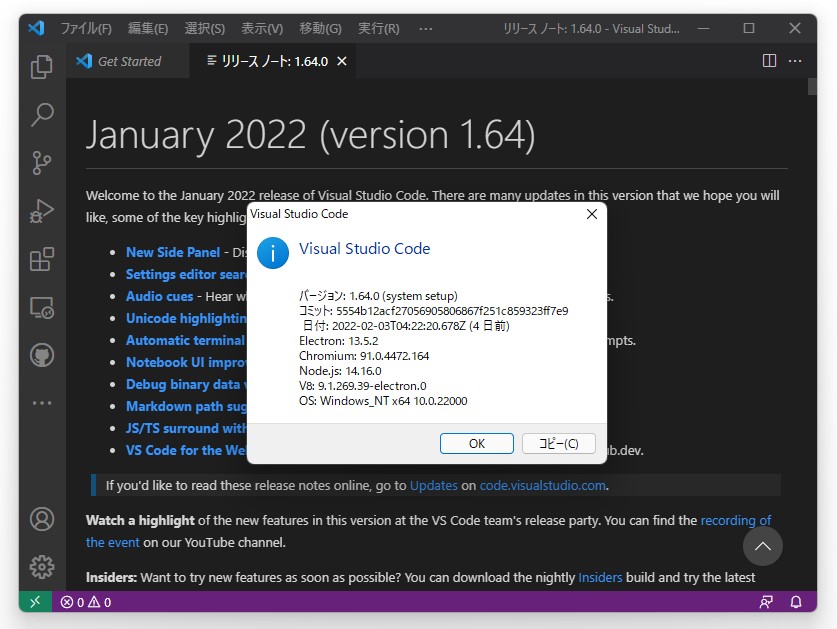The height and width of the screenshot is (629, 837).
Task: Open the Extensions view
Action: (x=41, y=259)
